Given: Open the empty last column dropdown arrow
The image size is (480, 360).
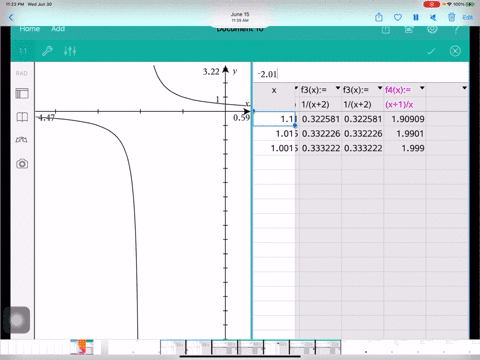Looking at the screenshot, I should tap(464, 88).
